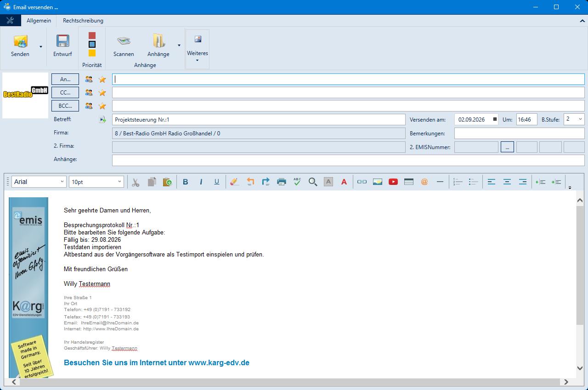The image size is (588, 390).
Task: Set high priority red swatch
Action: click(92, 36)
